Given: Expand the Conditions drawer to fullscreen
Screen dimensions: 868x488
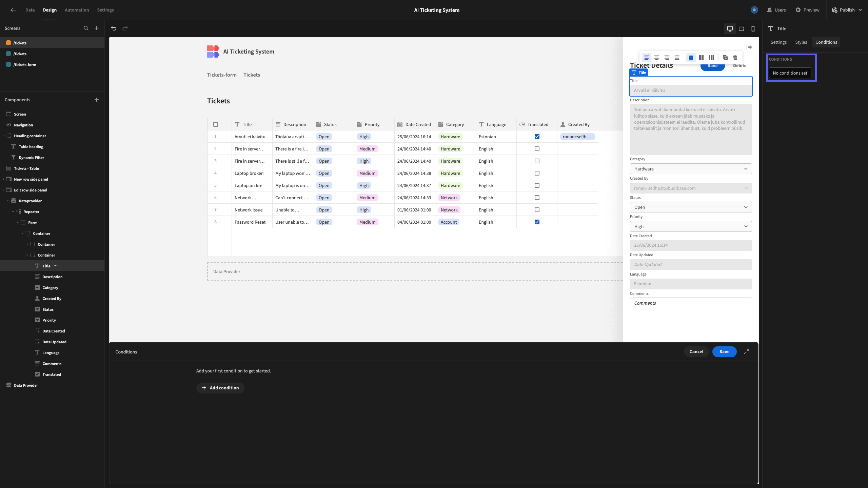Looking at the screenshot, I should [746, 352].
